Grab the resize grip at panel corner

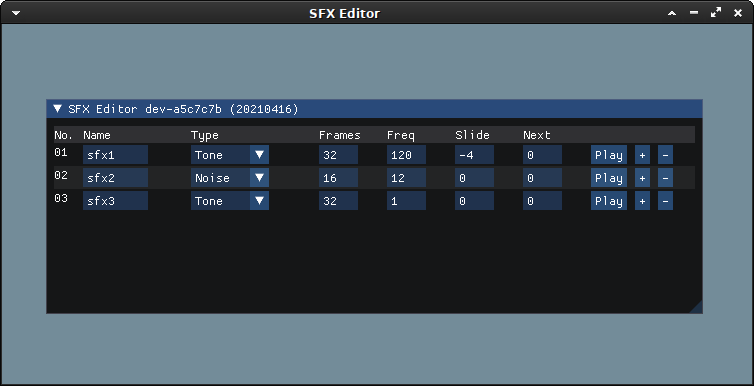click(697, 308)
